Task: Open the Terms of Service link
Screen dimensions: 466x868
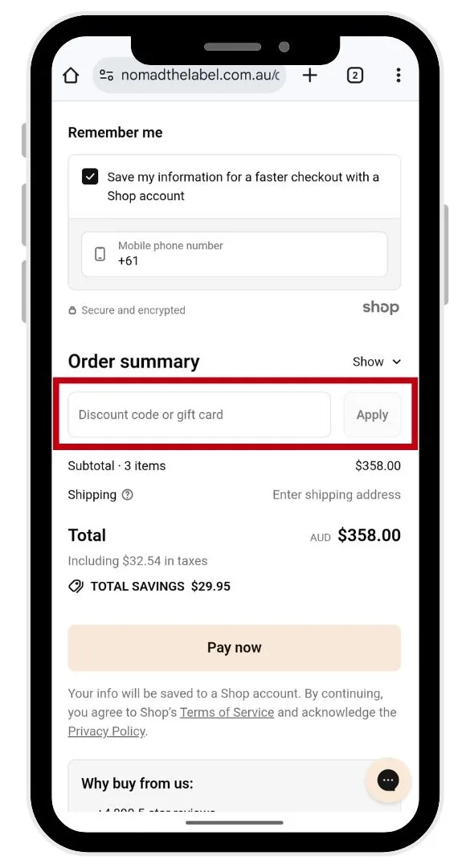Action: pos(227,712)
